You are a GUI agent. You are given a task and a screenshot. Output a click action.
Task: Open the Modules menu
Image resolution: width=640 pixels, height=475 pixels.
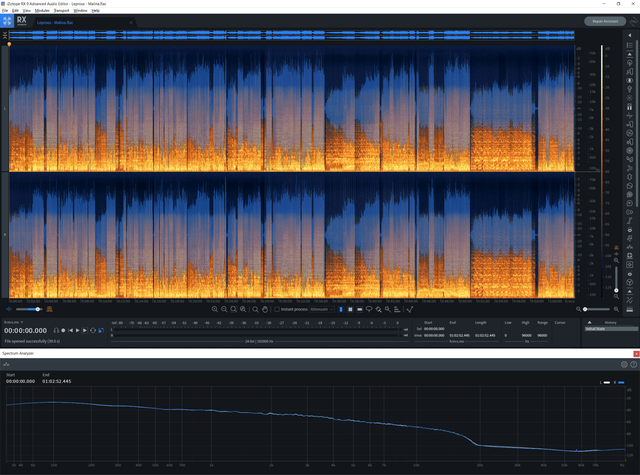tap(42, 11)
